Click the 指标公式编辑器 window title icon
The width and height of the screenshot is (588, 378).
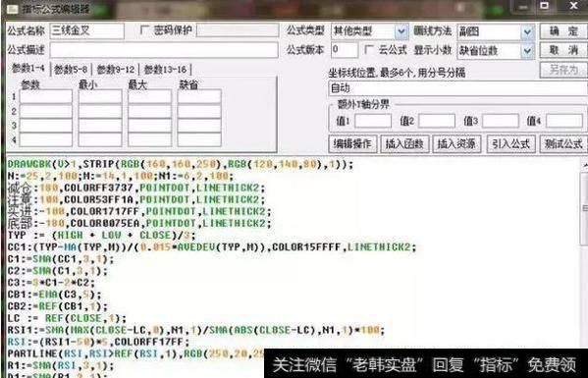pos(13,9)
